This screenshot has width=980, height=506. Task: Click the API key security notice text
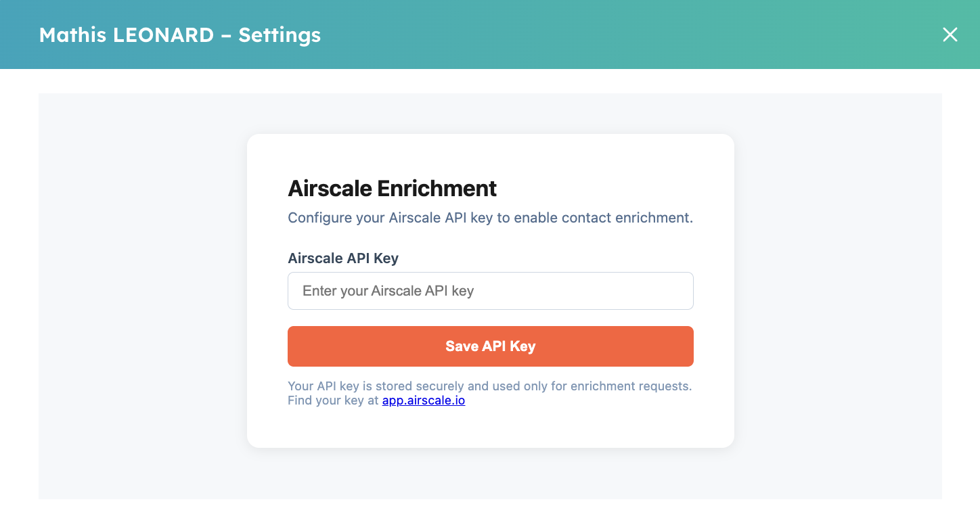(x=490, y=386)
